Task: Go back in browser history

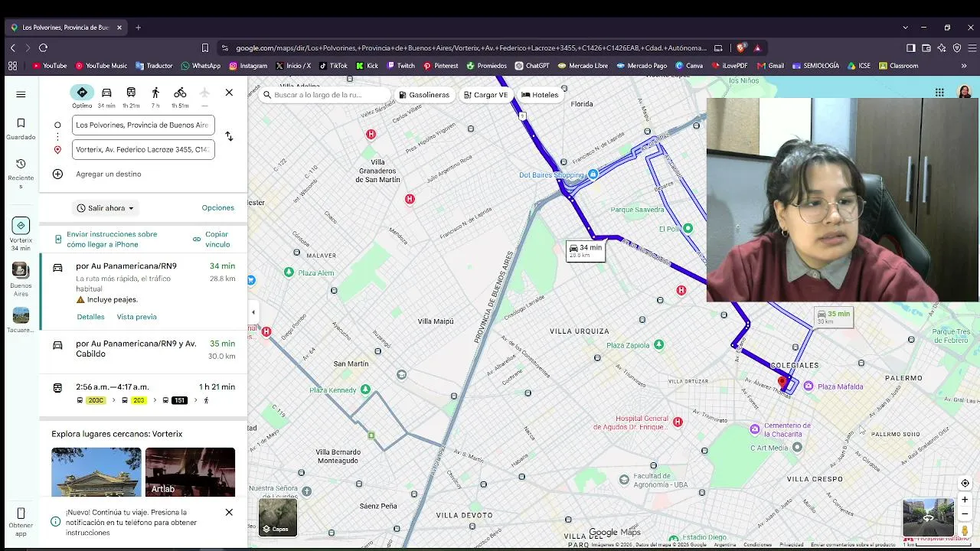Action: click(13, 47)
